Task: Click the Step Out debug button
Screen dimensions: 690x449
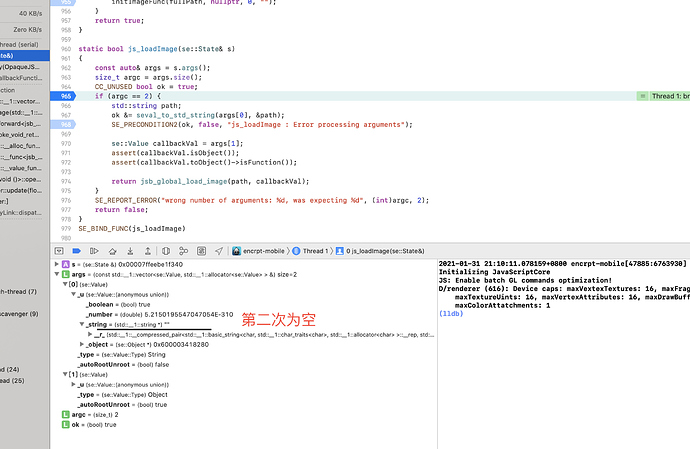Action: pyautogui.click(x=148, y=251)
